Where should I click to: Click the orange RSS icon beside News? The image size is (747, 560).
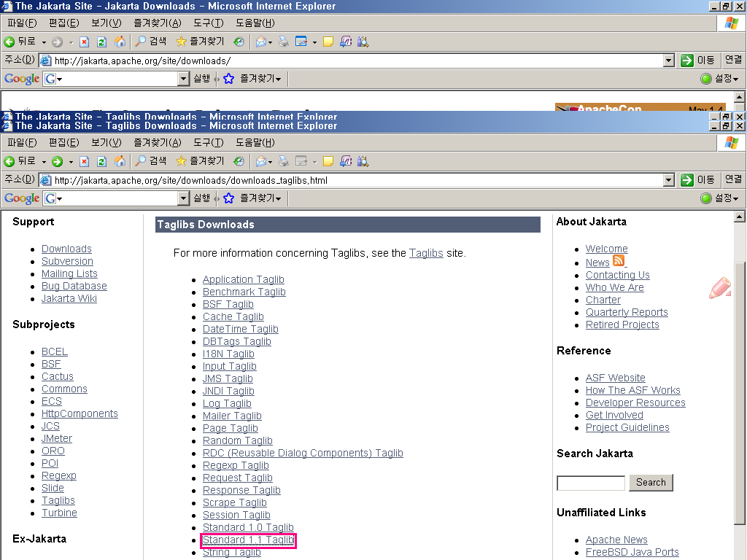(619, 261)
